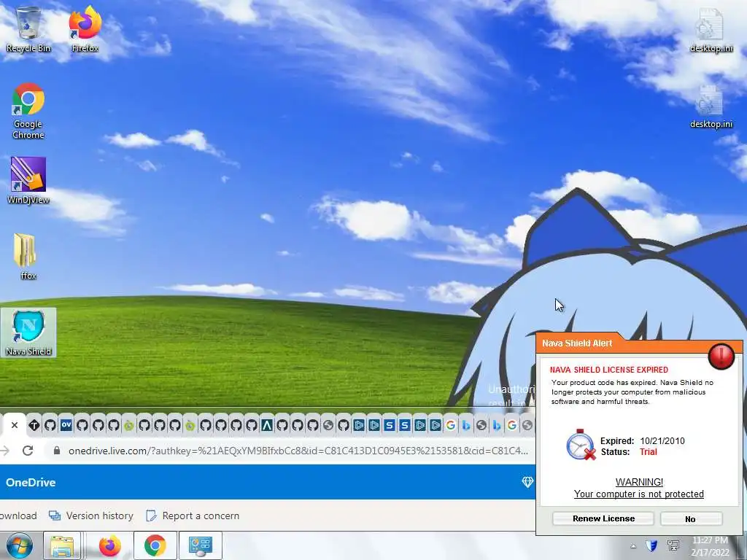747x560 pixels.
Task: Click the 'NAVA SHIELD LICENSE EXPIRED' heading
Action: click(x=609, y=370)
